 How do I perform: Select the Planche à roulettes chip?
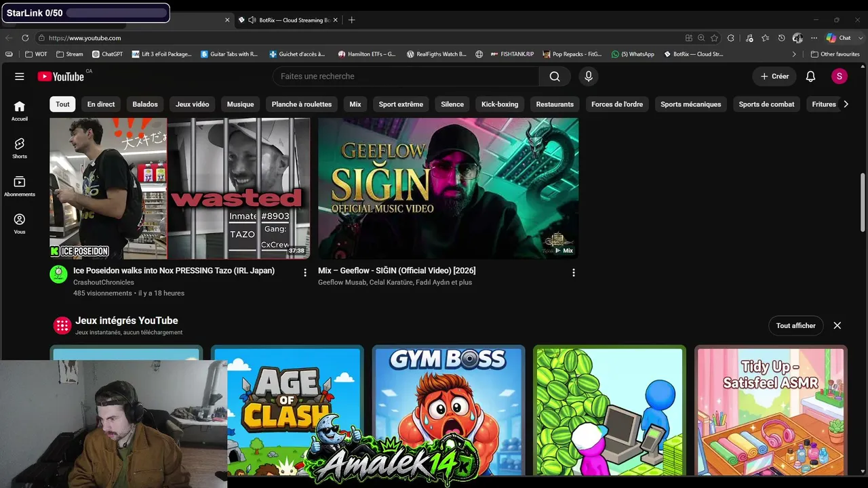302,104
